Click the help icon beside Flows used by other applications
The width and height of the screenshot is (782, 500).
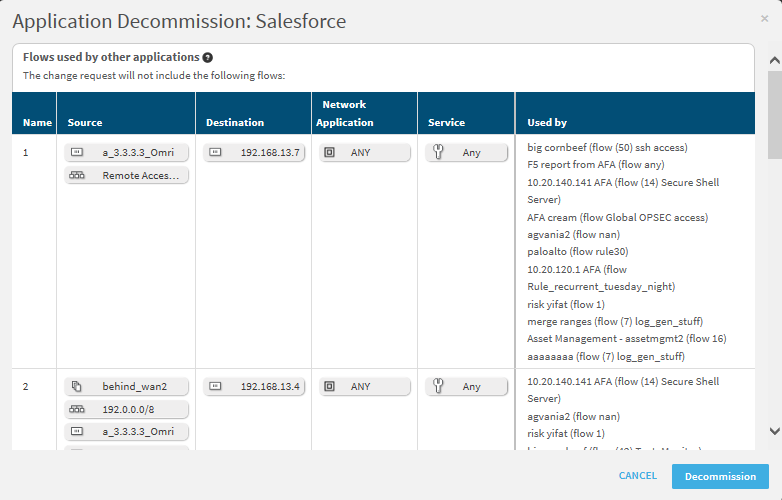(x=207, y=58)
